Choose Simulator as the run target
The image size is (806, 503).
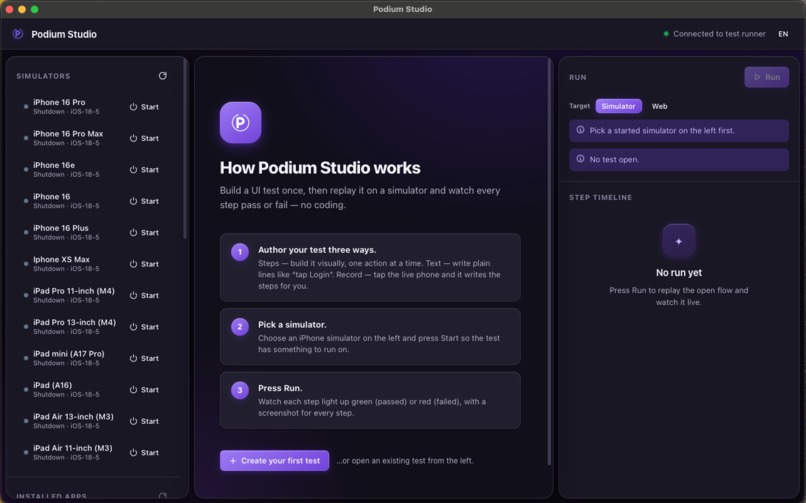point(618,106)
